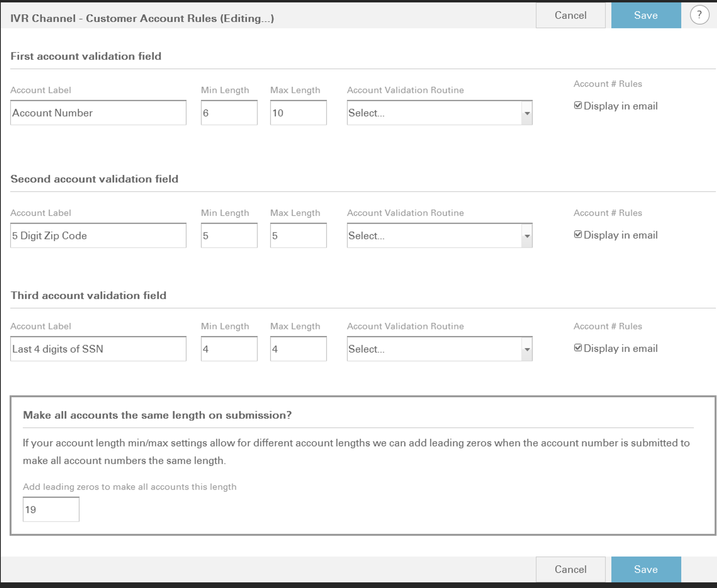Viewport: 717px width, 588px height.
Task: Open the Help question mark icon
Action: 700,15
